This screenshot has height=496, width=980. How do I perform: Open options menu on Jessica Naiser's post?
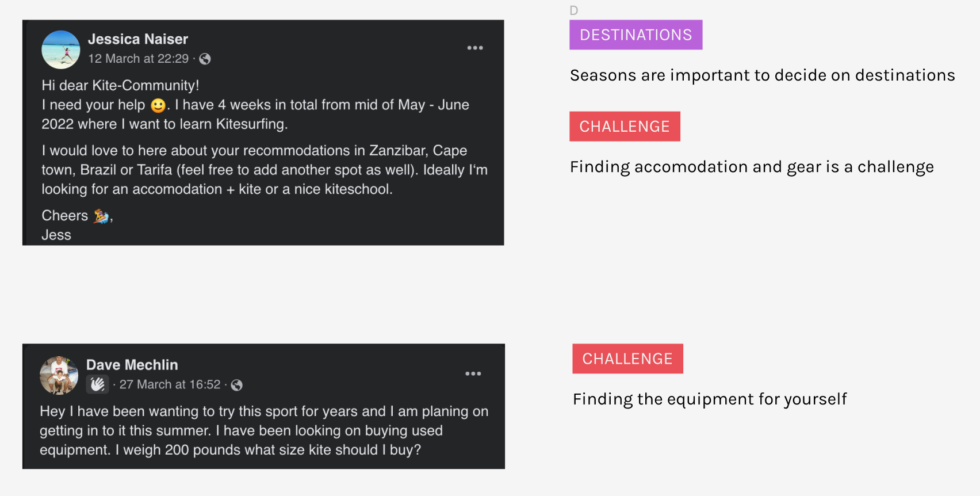click(474, 48)
